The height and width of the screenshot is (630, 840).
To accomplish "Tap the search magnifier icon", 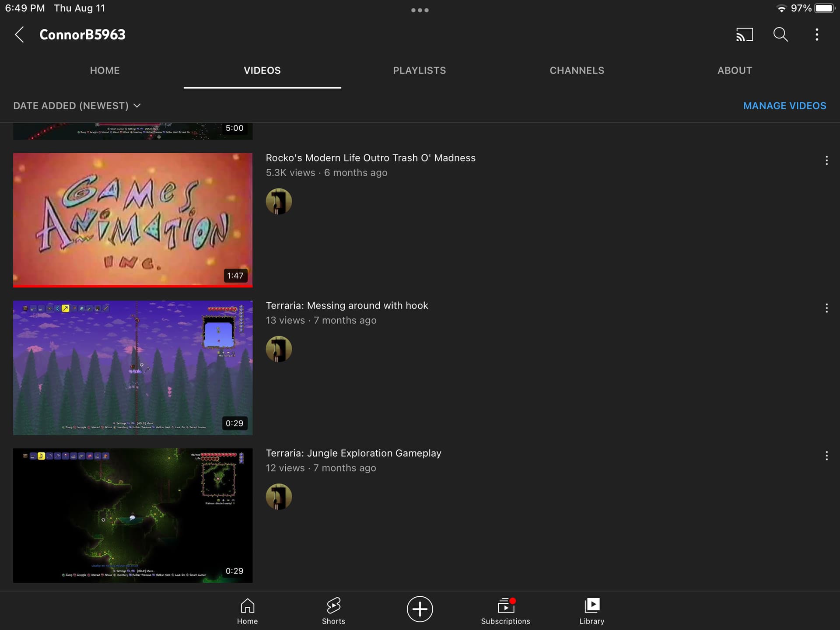I will pyautogui.click(x=780, y=35).
